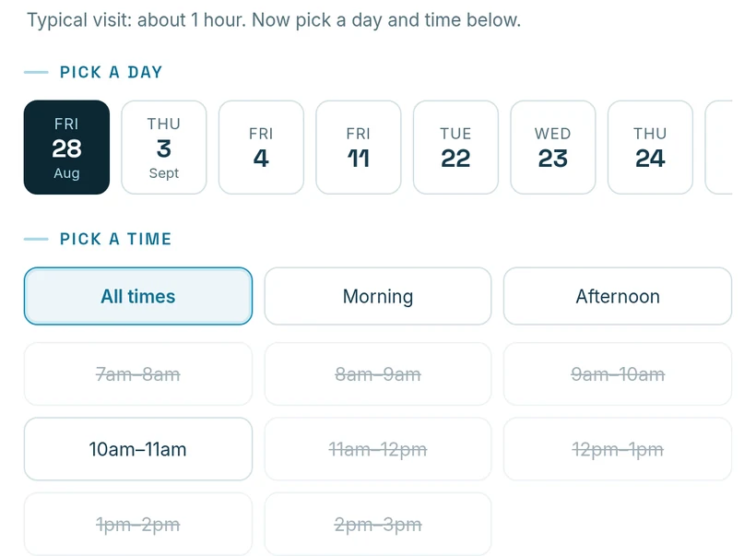Choose Tue 22 as the day
The width and height of the screenshot is (756, 556).
(455, 148)
